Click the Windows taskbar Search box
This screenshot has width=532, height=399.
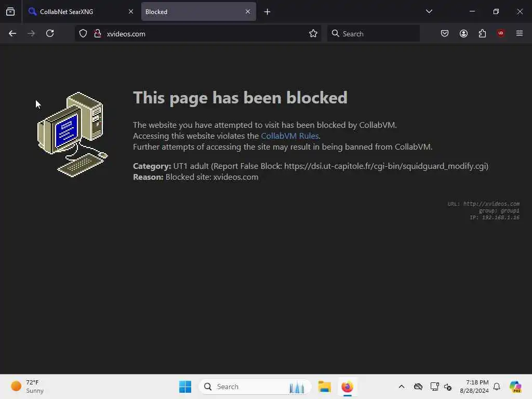tap(255, 387)
